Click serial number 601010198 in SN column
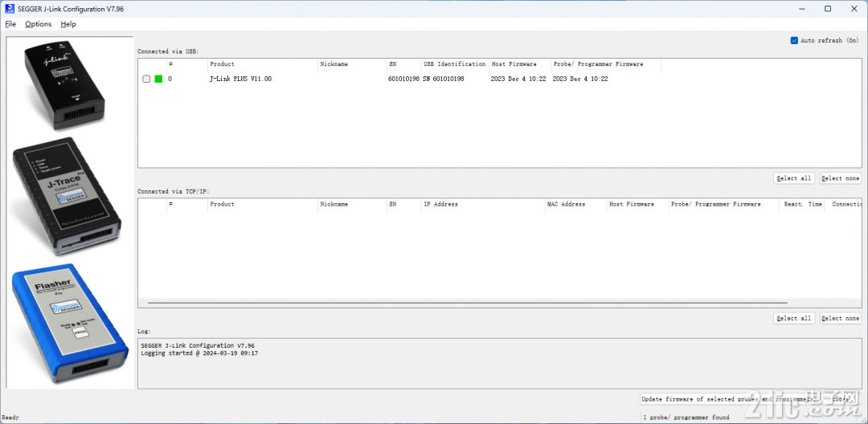868x424 pixels. click(403, 79)
